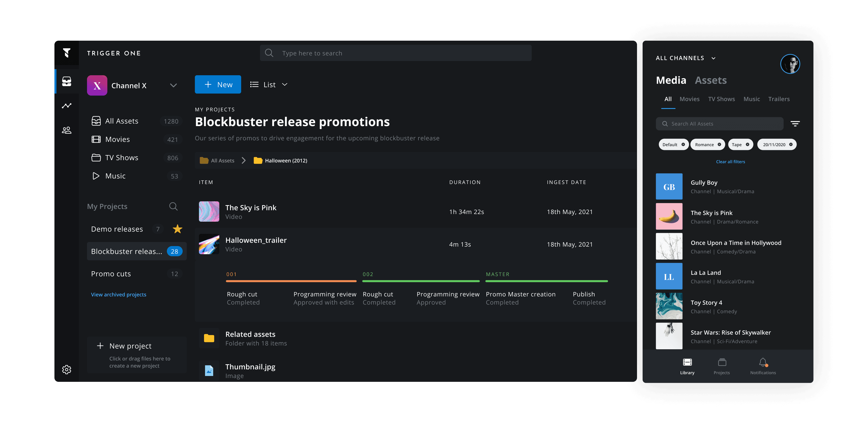Open Gully Boy GB thumbnail
This screenshot has height=423, width=868.
(x=669, y=187)
